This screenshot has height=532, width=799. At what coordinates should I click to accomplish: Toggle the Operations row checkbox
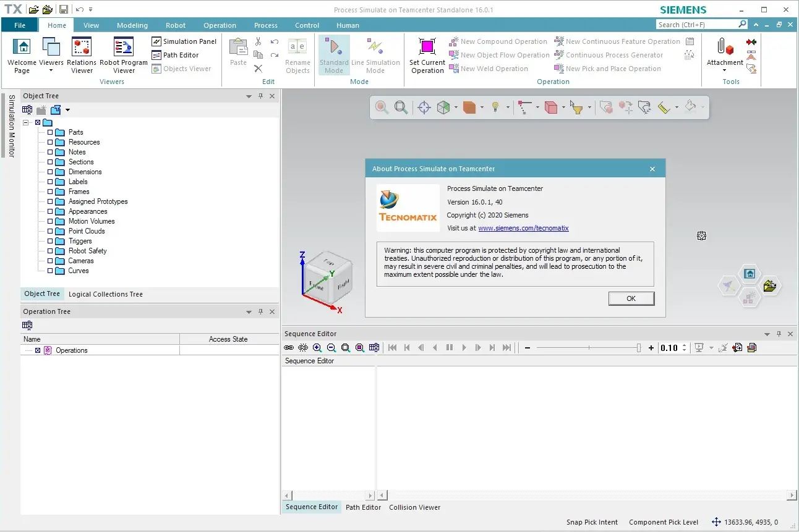coord(38,350)
